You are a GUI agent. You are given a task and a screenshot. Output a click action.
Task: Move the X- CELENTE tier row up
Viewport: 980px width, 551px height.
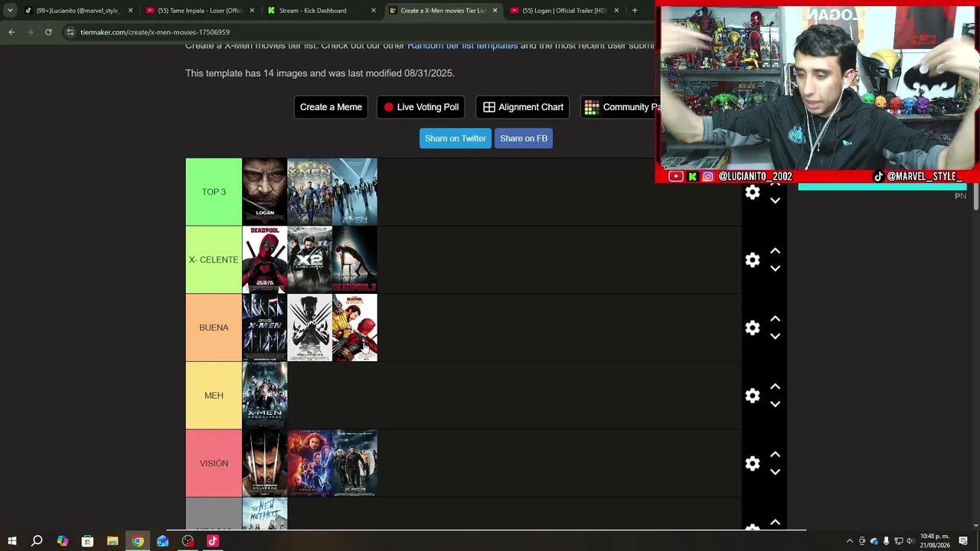[775, 251]
